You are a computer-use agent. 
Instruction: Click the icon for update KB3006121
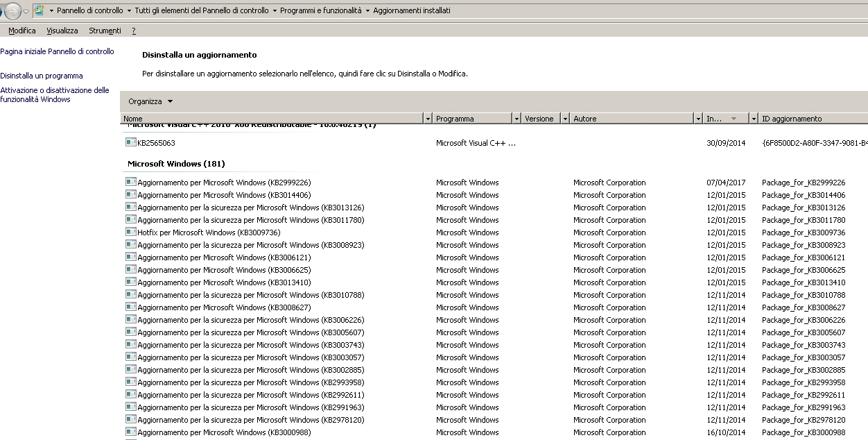(130, 256)
